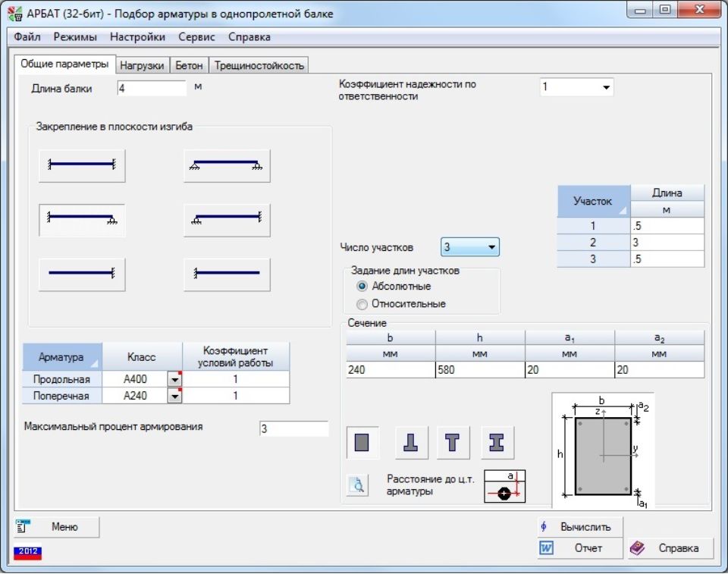Click the rebar centroid distance icon
The image size is (728, 574).
[504, 487]
